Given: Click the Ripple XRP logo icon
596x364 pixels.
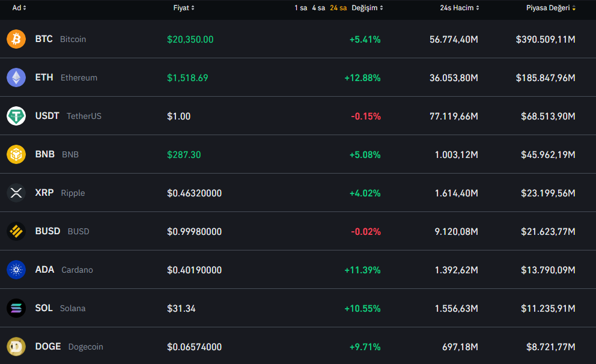Looking at the screenshot, I should pos(16,193).
